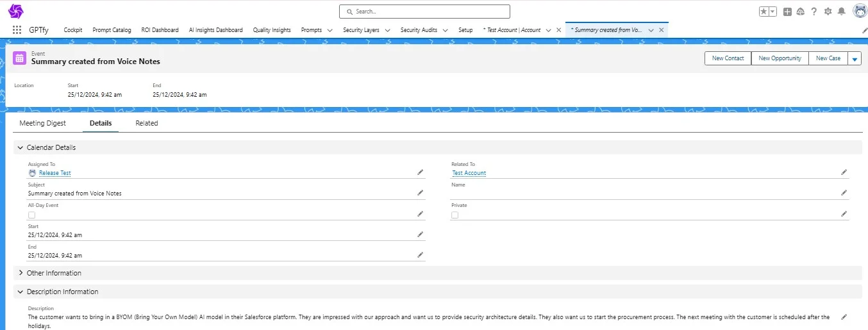Open more actions dropdown beside New Case

pyautogui.click(x=855, y=58)
